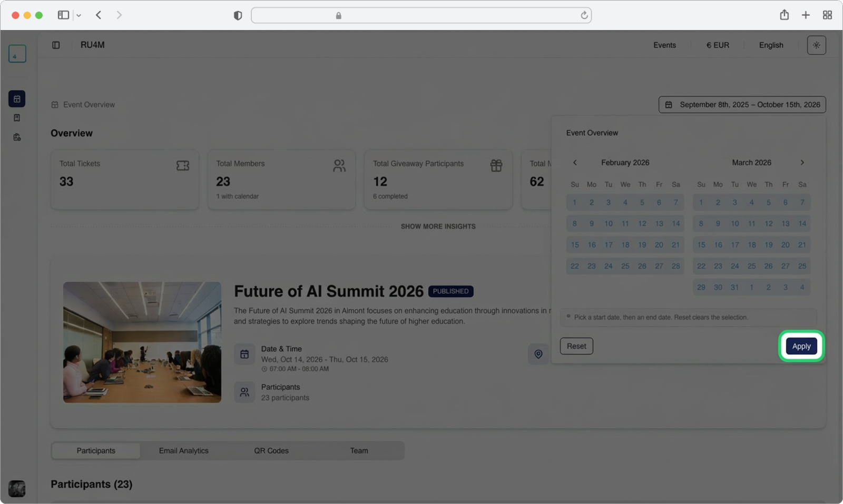843x504 pixels.
Task: Click the Apply button
Action: point(801,346)
